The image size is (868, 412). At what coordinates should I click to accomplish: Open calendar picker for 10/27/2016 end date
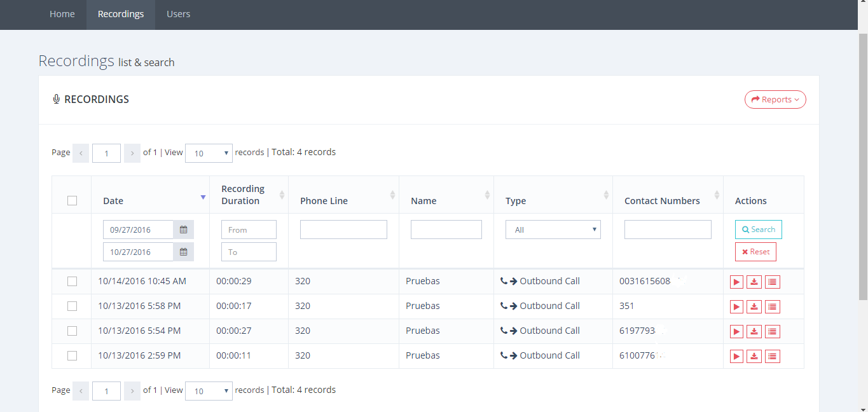(x=183, y=252)
